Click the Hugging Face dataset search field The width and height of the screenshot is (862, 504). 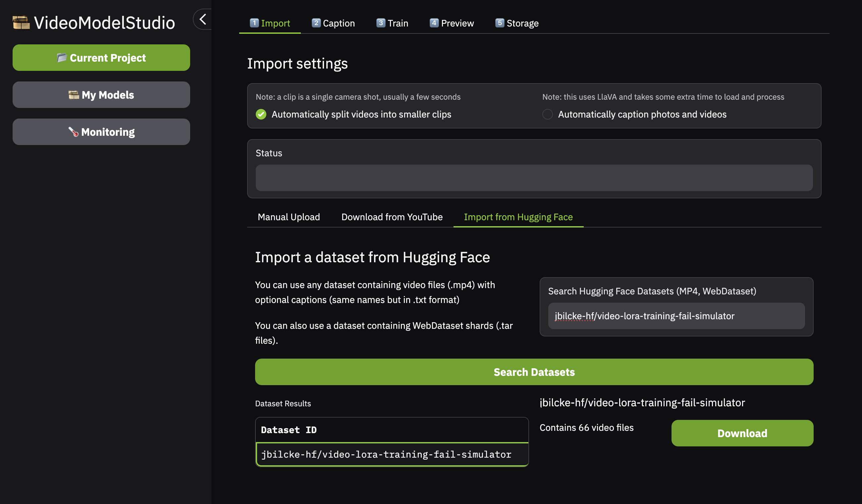point(676,316)
